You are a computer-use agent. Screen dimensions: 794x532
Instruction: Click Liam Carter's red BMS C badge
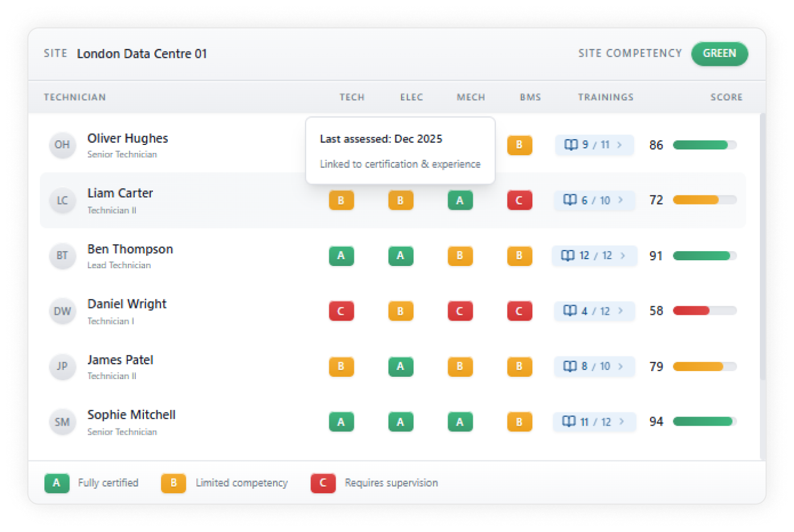519,201
